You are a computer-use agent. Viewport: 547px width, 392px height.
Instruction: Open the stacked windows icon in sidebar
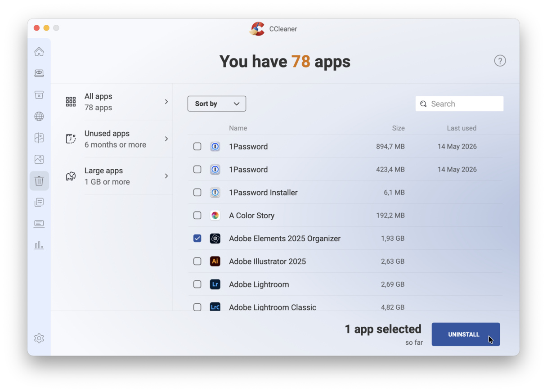[x=39, y=202]
